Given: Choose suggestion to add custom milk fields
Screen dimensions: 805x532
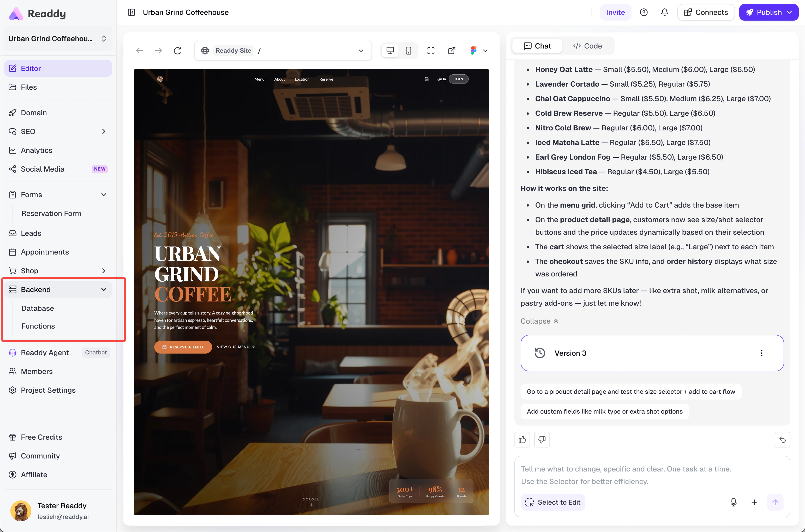Looking at the screenshot, I should [x=604, y=411].
